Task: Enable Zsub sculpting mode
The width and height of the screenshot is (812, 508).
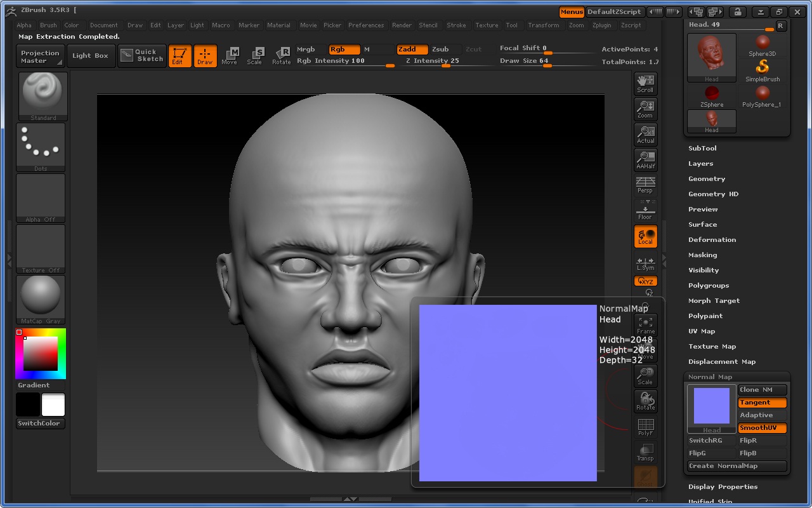Action: (440, 49)
